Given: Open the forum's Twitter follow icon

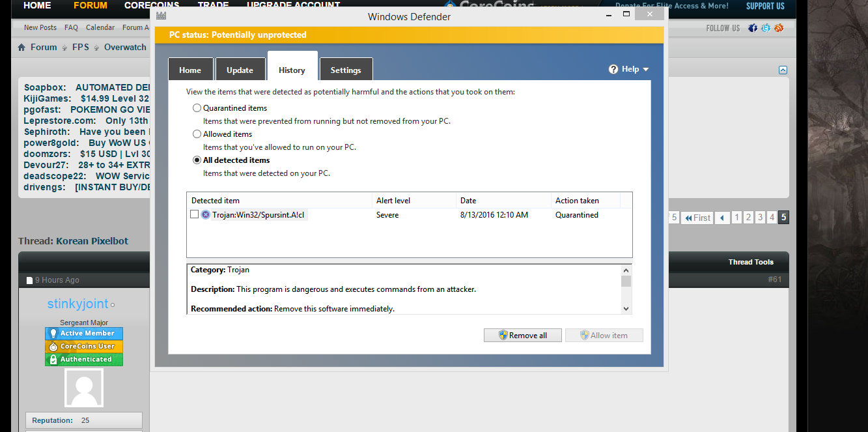Looking at the screenshot, I should tap(766, 28).
